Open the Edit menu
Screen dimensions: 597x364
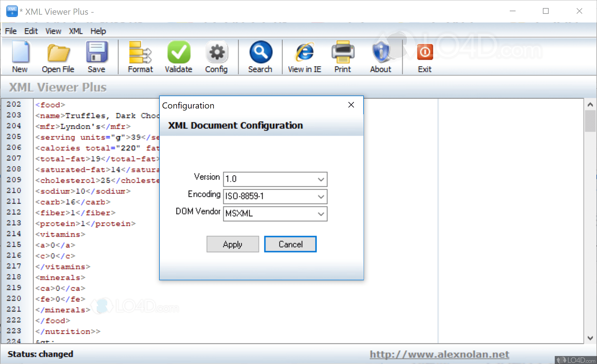coord(31,31)
